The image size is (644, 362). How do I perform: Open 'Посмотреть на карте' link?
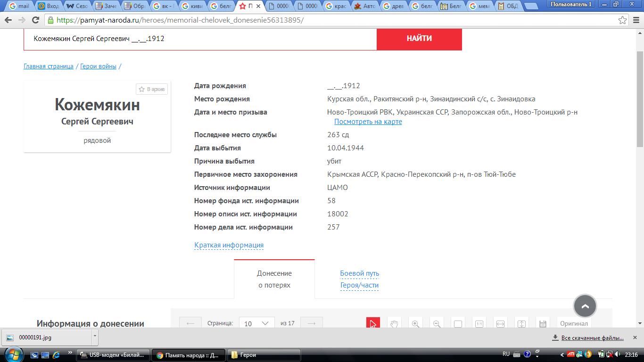pos(368,122)
